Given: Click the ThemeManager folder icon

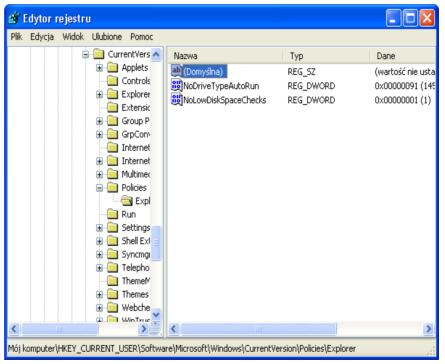Looking at the screenshot, I should pyautogui.click(x=113, y=281).
